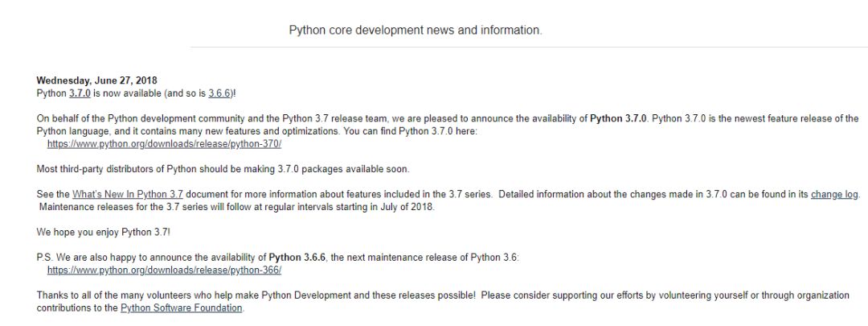This screenshot has height=326, width=868.
Task: Follow the python-370 download URL
Action: point(165,144)
